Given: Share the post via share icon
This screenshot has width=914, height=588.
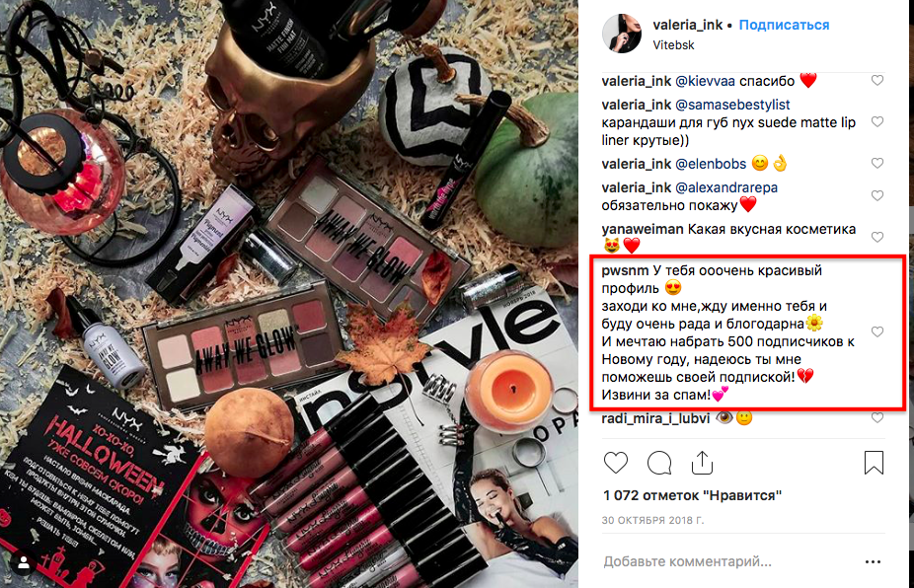Looking at the screenshot, I should [703, 463].
